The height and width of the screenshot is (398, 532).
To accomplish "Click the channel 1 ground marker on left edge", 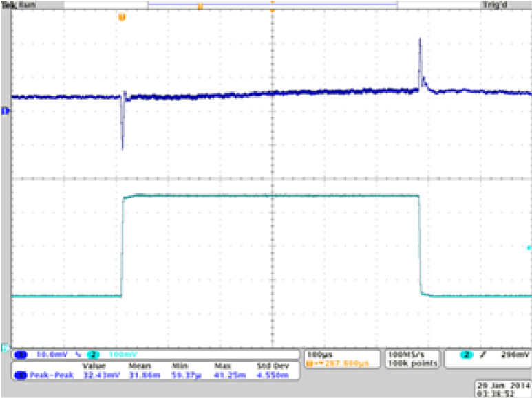I will pos(6,110).
